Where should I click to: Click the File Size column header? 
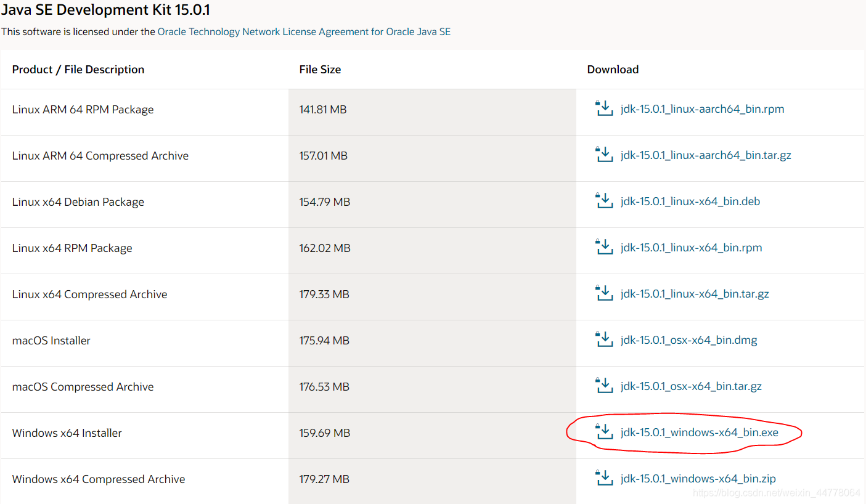tap(320, 70)
